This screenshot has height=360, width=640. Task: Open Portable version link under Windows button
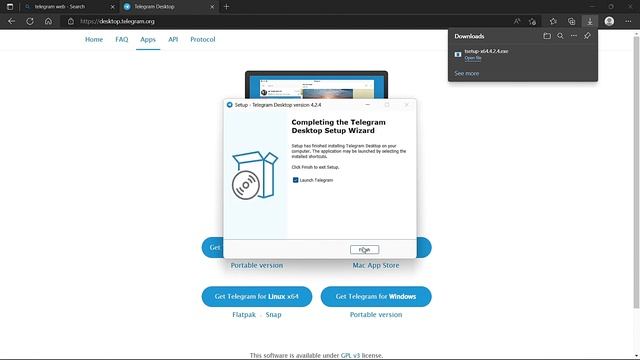[x=376, y=315]
